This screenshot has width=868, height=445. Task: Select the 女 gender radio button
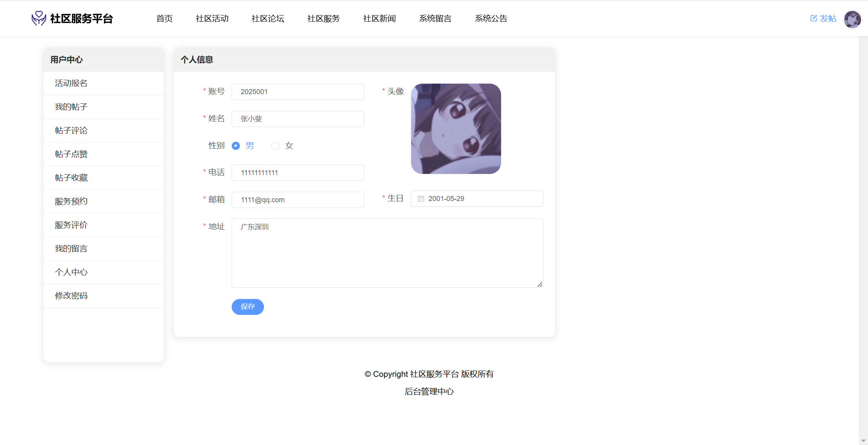tap(275, 146)
